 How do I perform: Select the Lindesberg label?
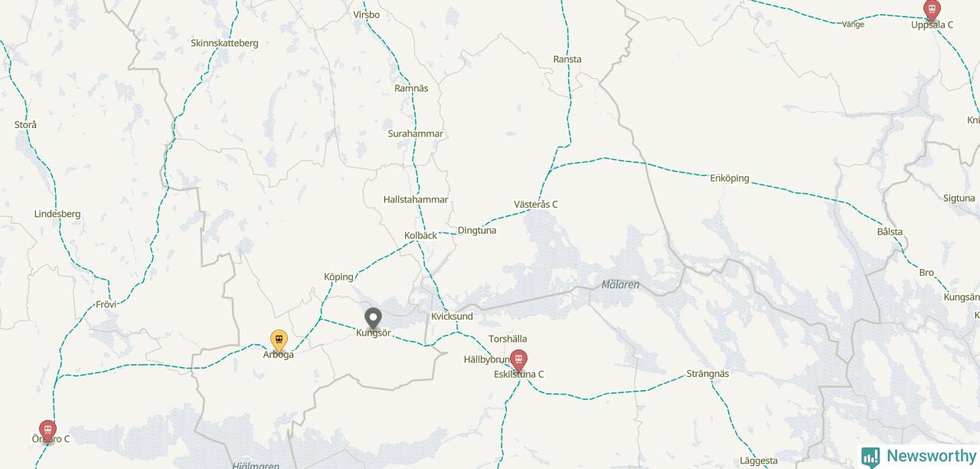(57, 214)
